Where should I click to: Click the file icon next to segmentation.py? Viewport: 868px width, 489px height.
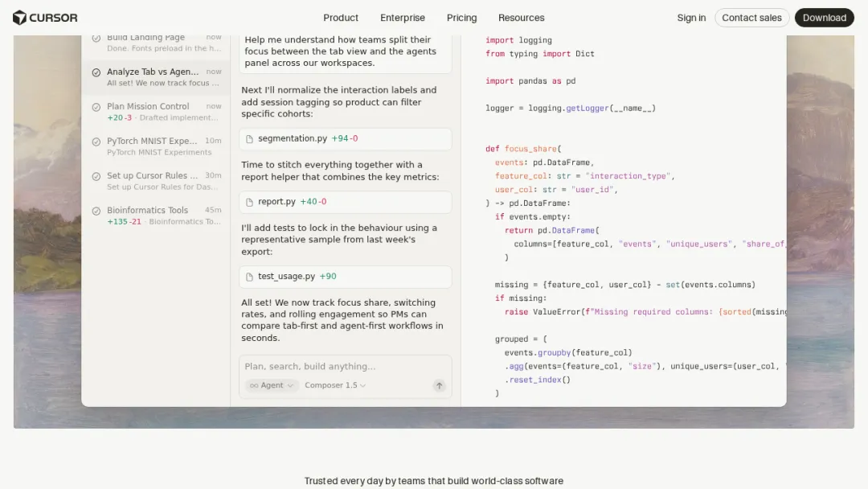(x=249, y=139)
